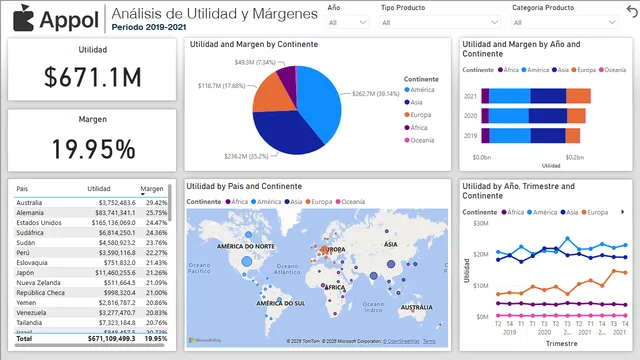The width and height of the screenshot is (640, 360).
Task: Select the Tailandia row in table
Action: point(91,322)
